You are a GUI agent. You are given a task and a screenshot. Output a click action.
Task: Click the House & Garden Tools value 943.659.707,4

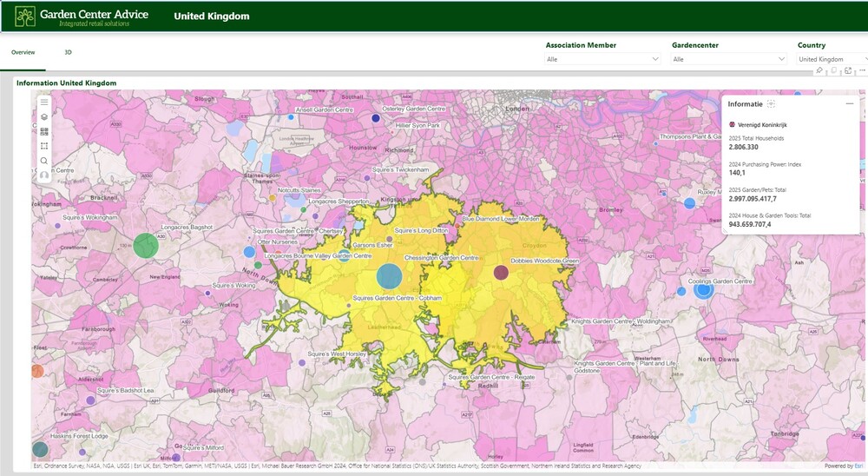point(750,224)
